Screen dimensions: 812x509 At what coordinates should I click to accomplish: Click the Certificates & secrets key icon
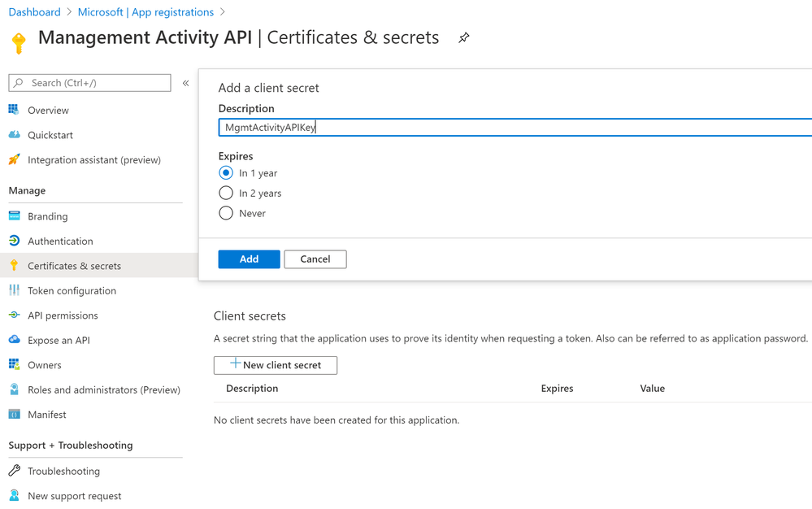coord(14,266)
